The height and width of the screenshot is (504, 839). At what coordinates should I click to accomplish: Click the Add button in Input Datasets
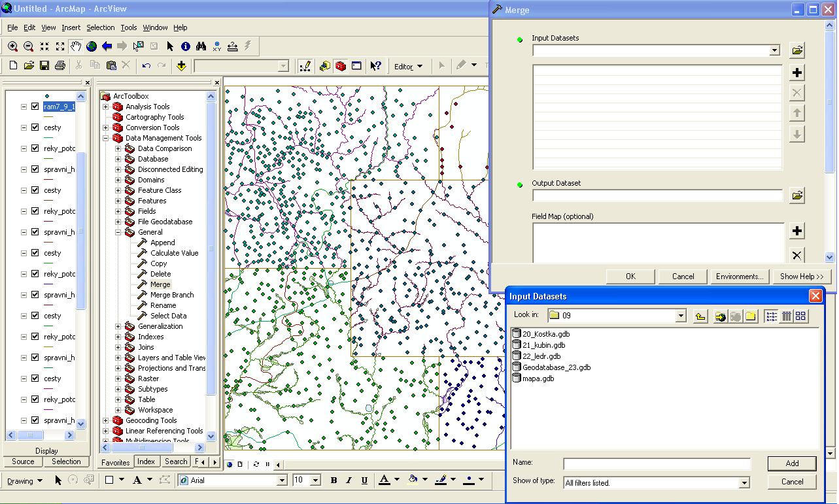[x=792, y=463]
